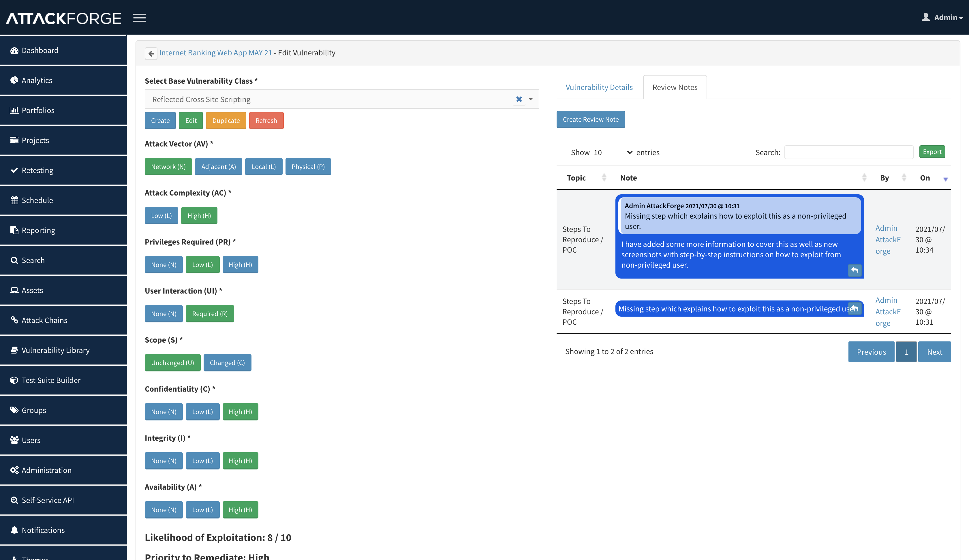Reply to the 10:31 review note
The image size is (969, 560).
855,309
